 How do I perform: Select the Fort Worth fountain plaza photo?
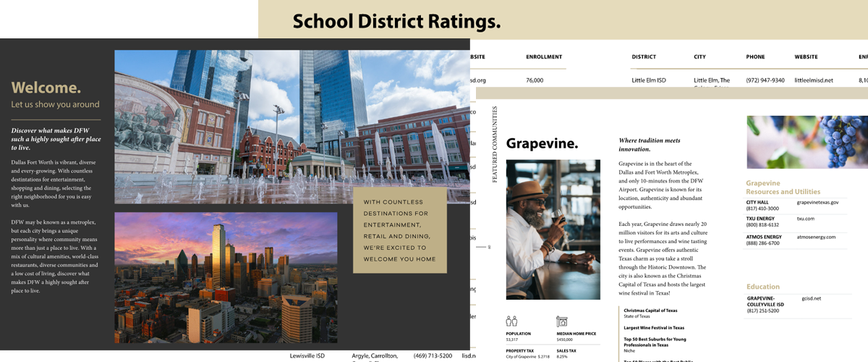[x=289, y=127]
